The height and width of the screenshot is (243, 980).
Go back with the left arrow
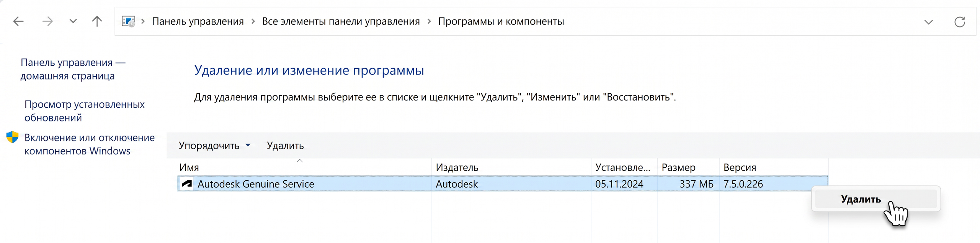click(18, 21)
